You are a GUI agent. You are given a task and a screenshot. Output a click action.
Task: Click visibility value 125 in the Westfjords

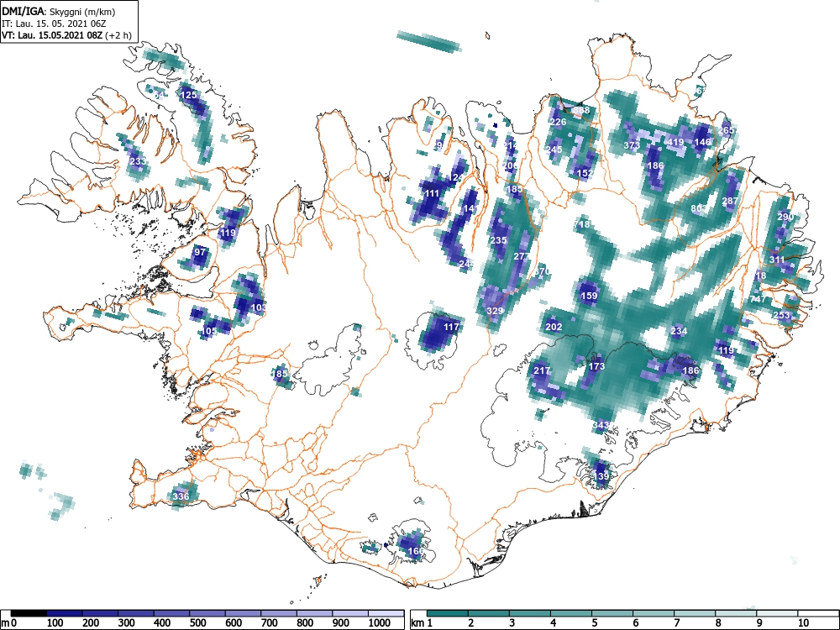tap(188, 96)
